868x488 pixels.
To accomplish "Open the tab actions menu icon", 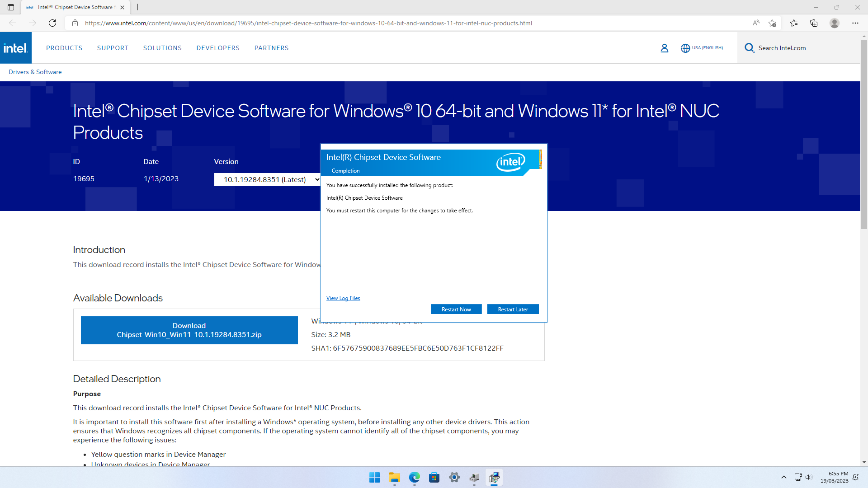I will 11,7.
